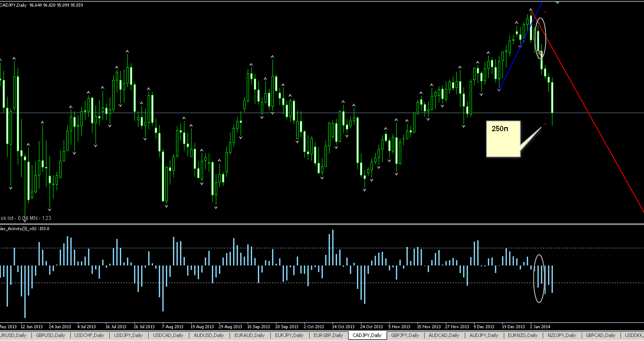Click the 2 Jan 2014 date label
644x341 pixels.
point(540,327)
